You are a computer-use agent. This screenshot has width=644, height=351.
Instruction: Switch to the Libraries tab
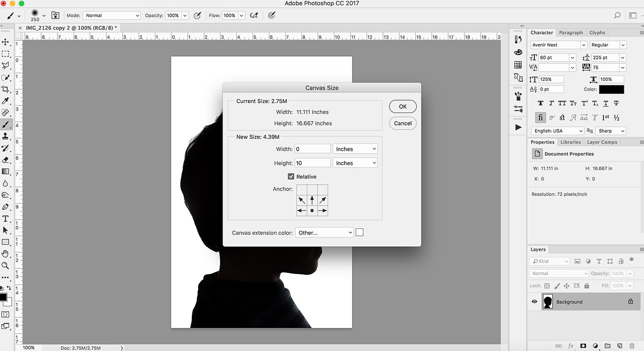pos(570,142)
